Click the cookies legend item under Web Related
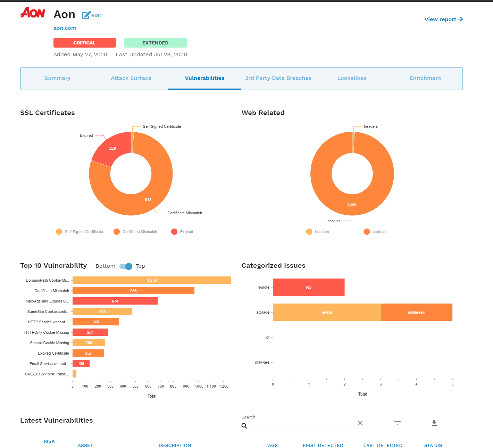The height and width of the screenshot is (448, 493). [375, 232]
